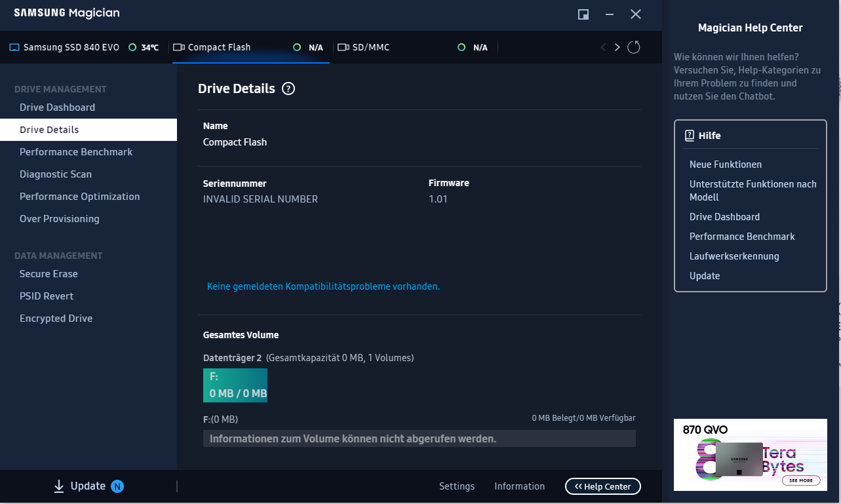Open Laufwerkserkennung help topic
This screenshot has height=504, width=841.
click(734, 256)
